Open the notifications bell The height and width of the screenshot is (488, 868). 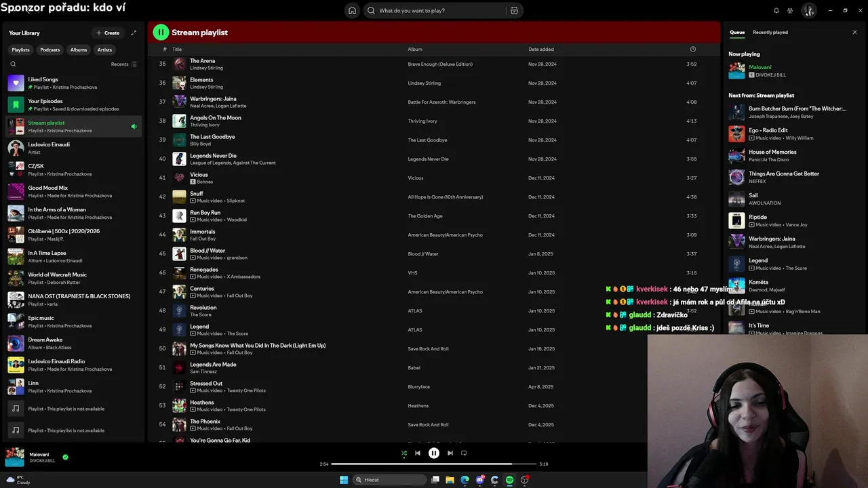click(776, 10)
